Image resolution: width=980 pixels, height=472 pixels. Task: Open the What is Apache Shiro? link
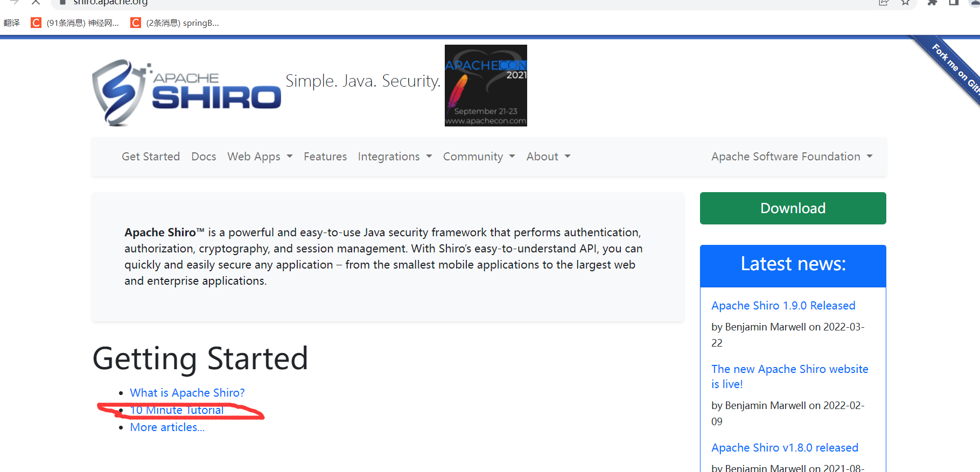point(187,393)
